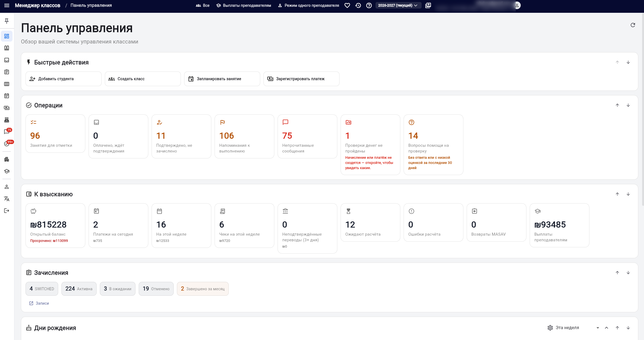The width and height of the screenshot is (644, 340).
Task: Click Зарегистрировать платеж button
Action: coord(301,79)
